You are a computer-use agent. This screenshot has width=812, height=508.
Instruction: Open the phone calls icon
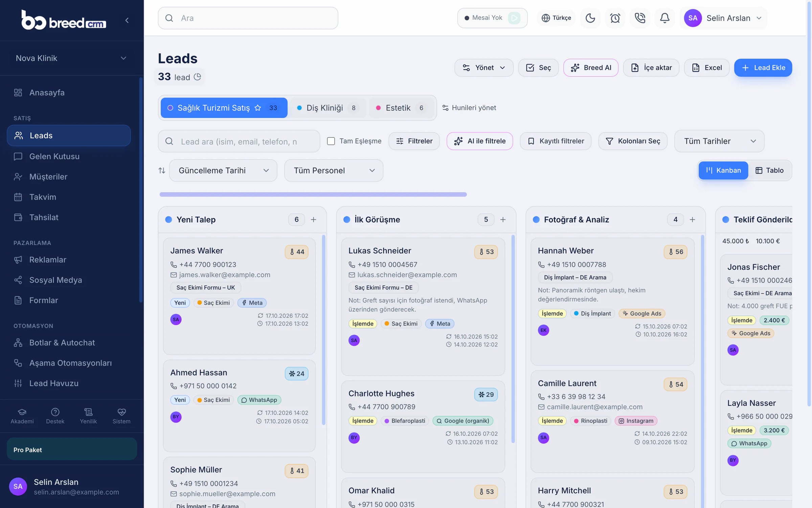point(640,18)
